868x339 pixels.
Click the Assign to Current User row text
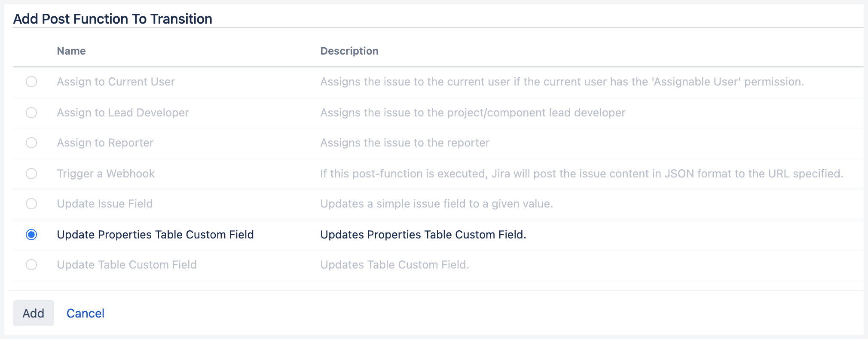[x=116, y=82]
